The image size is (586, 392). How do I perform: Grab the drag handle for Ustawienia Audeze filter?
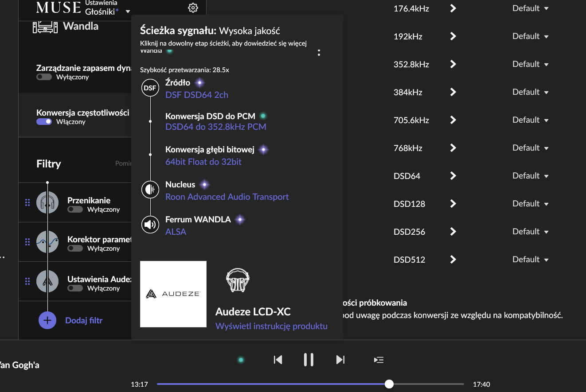click(27, 281)
